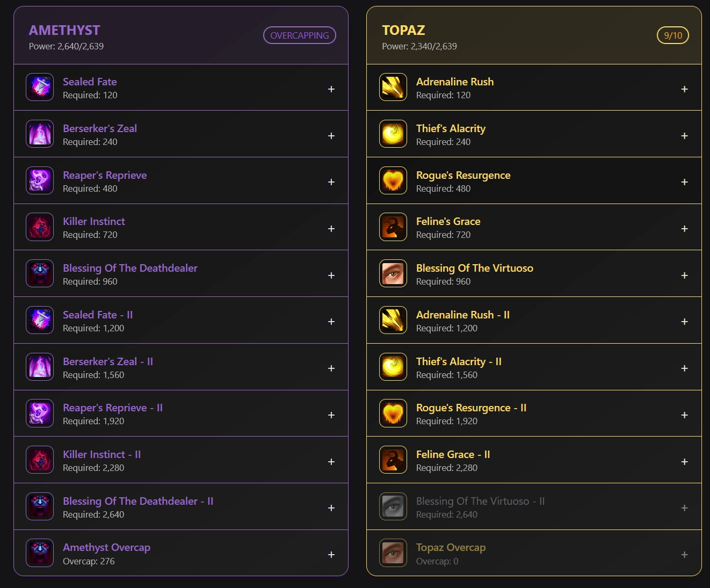The image size is (710, 588).
Task: Click the first Adrenaline Rush icon
Action: 393,87
